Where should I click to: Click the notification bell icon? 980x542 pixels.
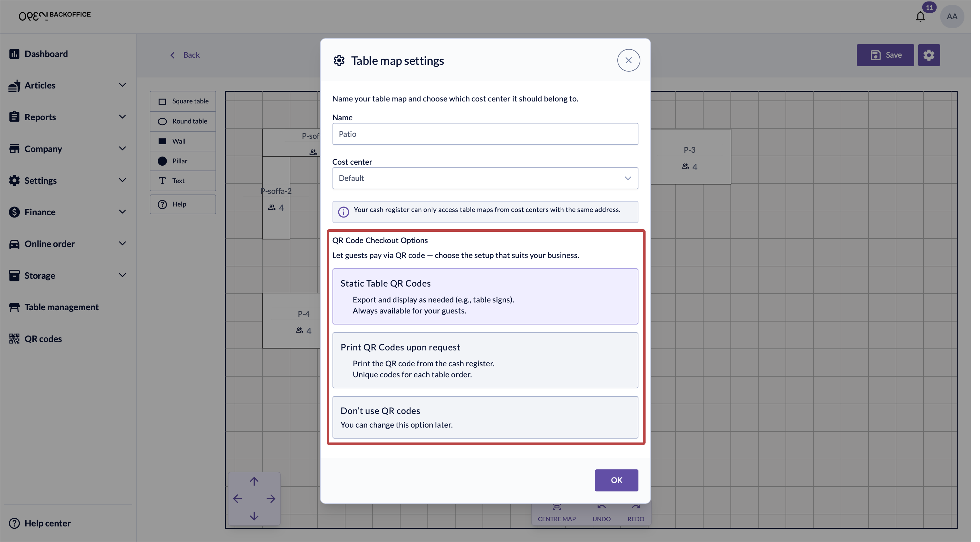click(920, 16)
